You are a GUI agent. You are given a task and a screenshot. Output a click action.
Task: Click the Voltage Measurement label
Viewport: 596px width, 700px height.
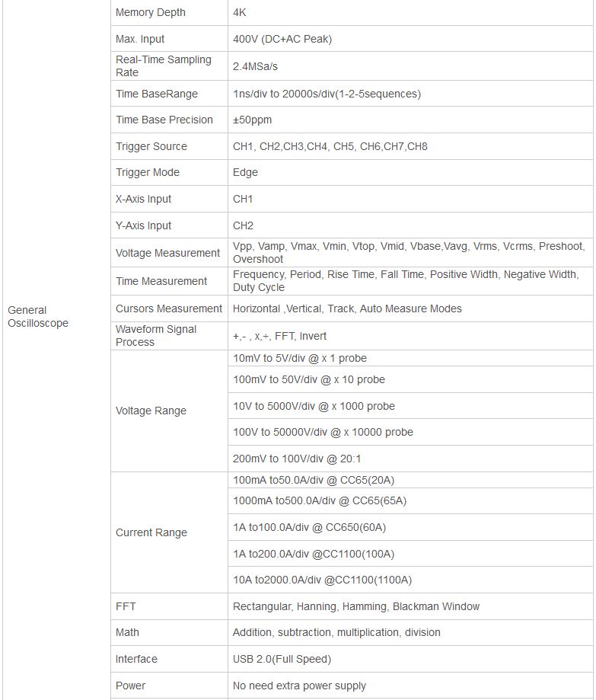pyautogui.click(x=167, y=253)
